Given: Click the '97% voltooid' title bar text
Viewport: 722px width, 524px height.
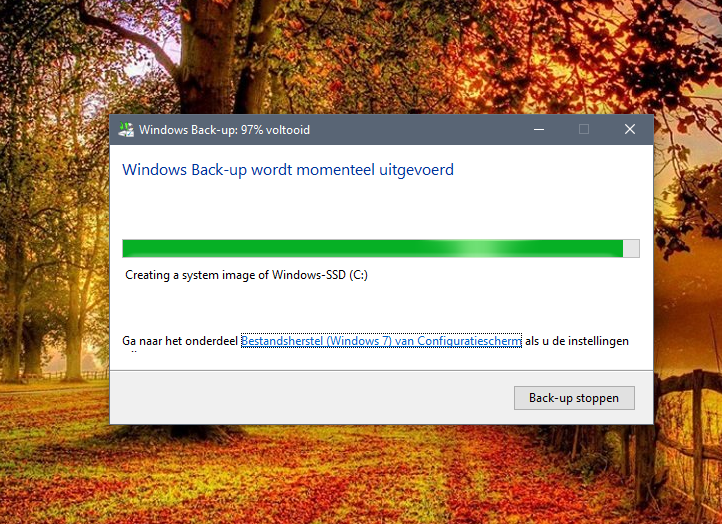Looking at the screenshot, I should (275, 130).
